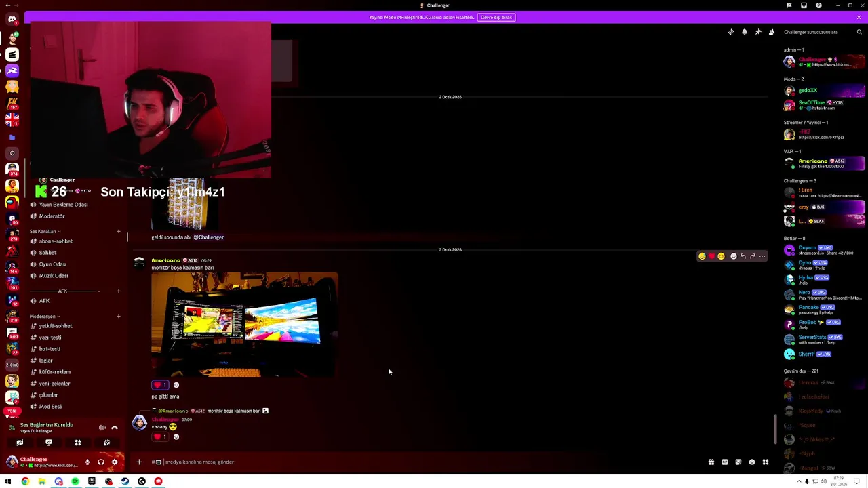
Task: Open the GIF picker in message bar
Action: tap(725, 462)
